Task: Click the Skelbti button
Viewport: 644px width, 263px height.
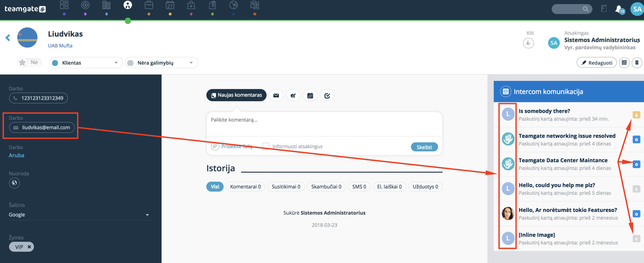Action: click(x=424, y=147)
